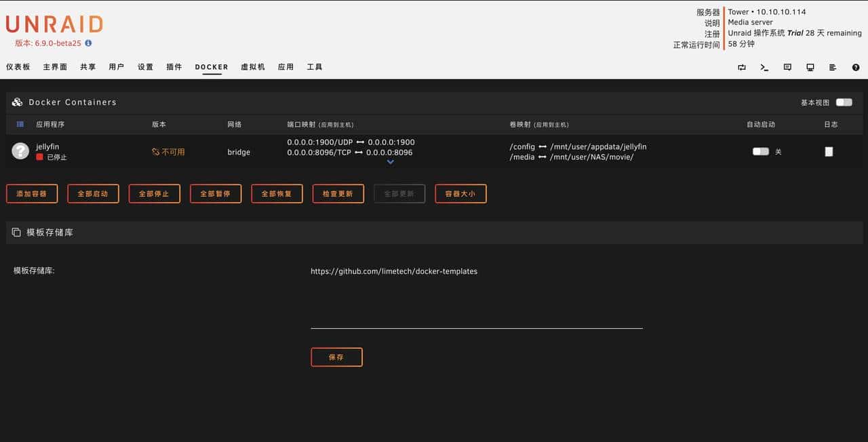Open the system log icon
Viewport: 868px width, 442px height.
(832, 67)
